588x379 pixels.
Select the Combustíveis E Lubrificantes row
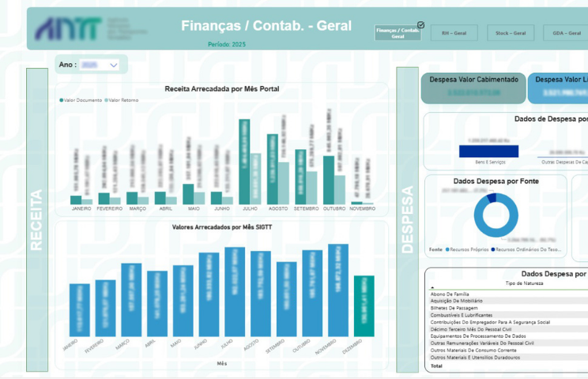[463, 315]
